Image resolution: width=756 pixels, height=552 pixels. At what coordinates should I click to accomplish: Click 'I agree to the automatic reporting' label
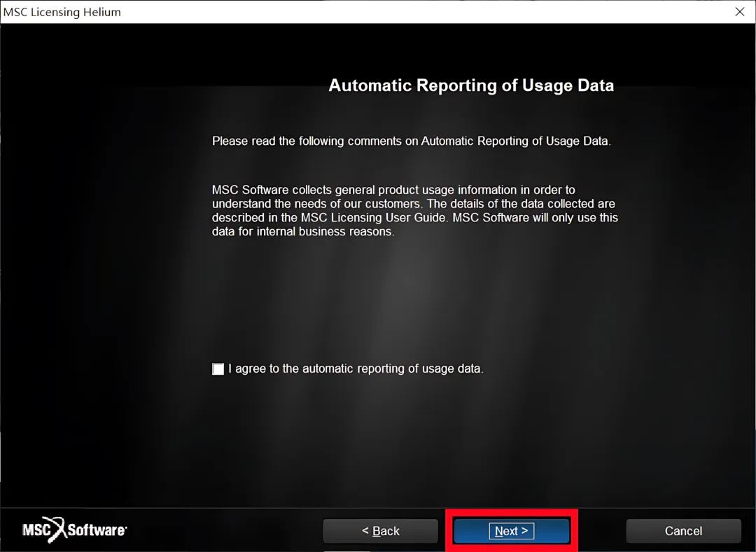[356, 368]
